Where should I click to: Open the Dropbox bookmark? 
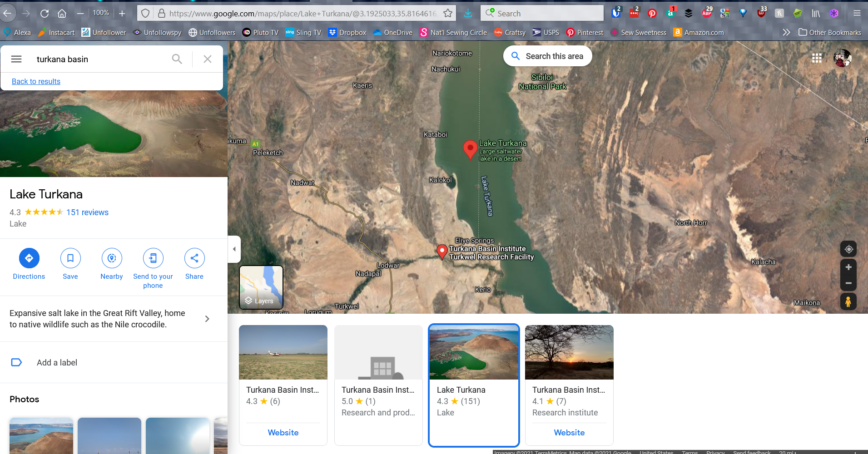347,32
